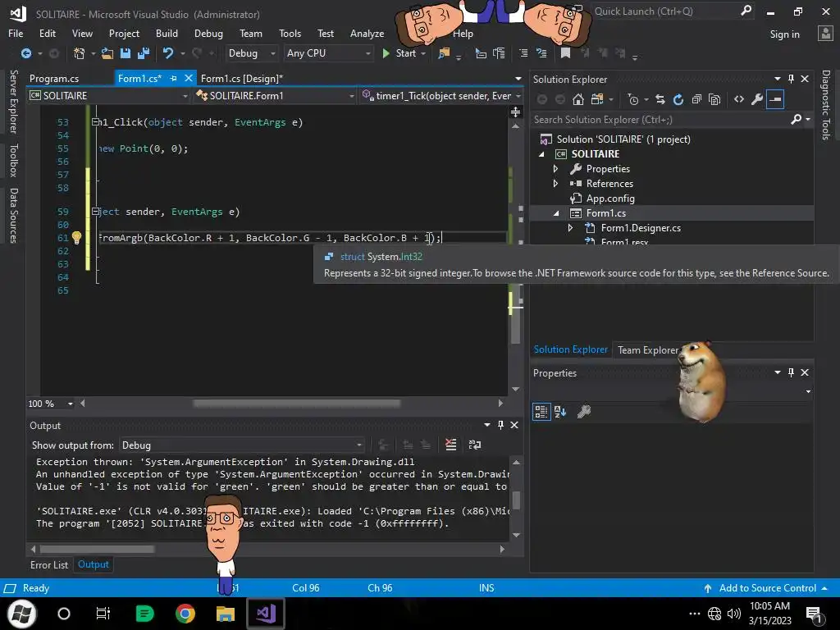Switch Properties panel to Categorized view
Image resolution: width=840 pixels, height=630 pixels.
[x=541, y=412]
